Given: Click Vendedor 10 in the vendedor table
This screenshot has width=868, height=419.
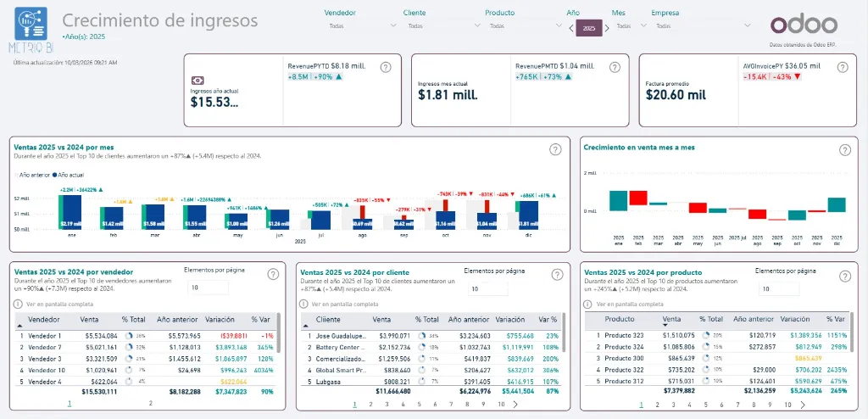Looking at the screenshot, I should click(47, 370).
